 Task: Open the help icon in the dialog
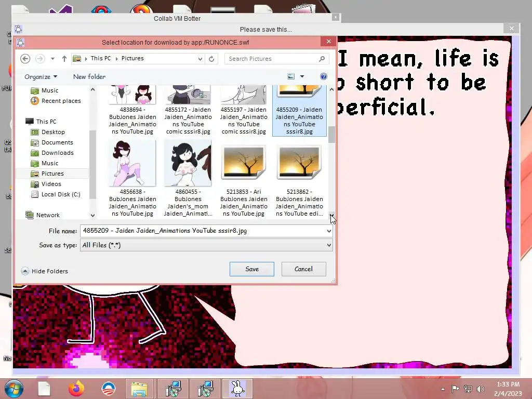point(323,76)
